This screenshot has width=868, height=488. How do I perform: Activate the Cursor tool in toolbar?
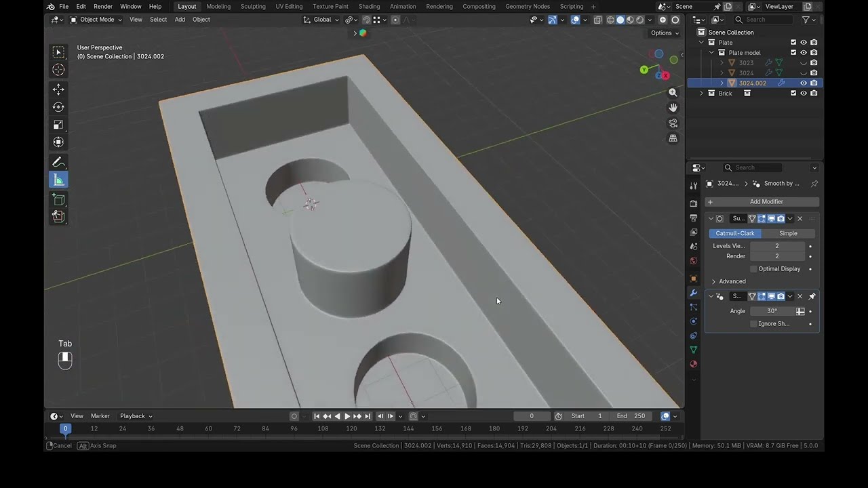(58, 70)
